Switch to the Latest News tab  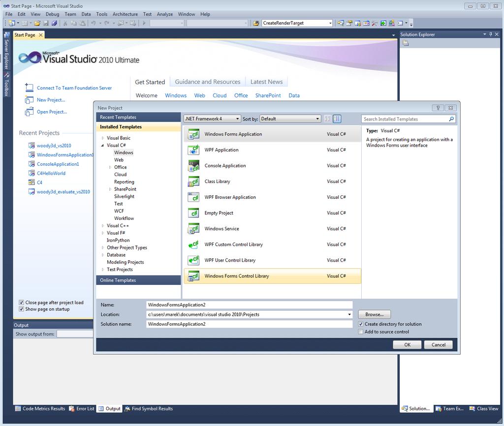pos(266,82)
